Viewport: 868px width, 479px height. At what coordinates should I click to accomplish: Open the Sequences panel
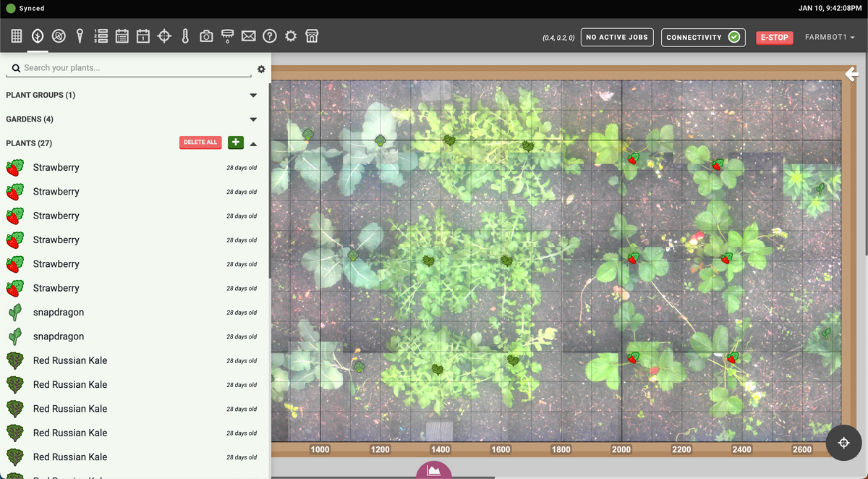point(101,35)
